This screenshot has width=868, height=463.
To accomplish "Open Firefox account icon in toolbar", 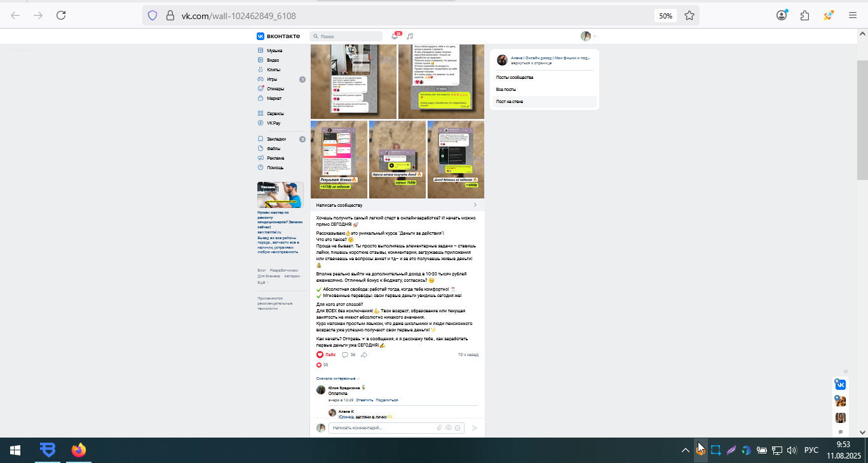I will (x=782, y=15).
